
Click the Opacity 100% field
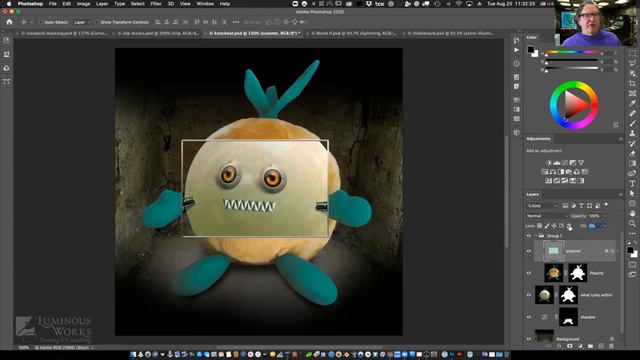(x=594, y=216)
